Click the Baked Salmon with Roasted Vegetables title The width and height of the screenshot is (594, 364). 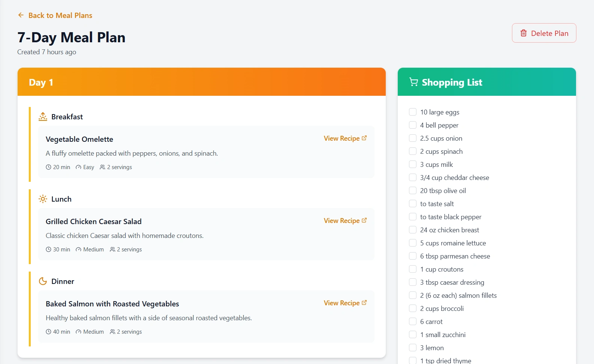(112, 304)
